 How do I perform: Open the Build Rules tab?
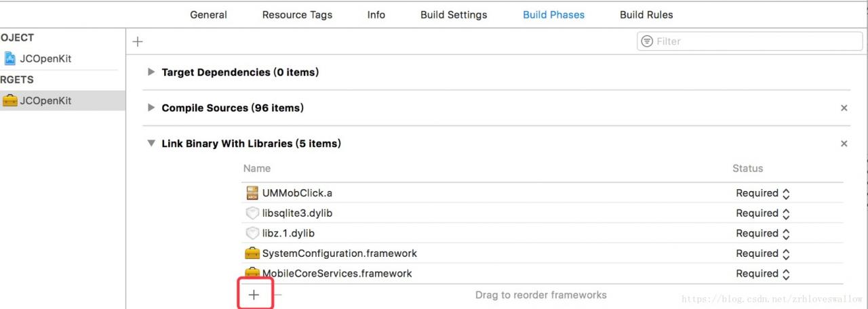[x=646, y=15]
